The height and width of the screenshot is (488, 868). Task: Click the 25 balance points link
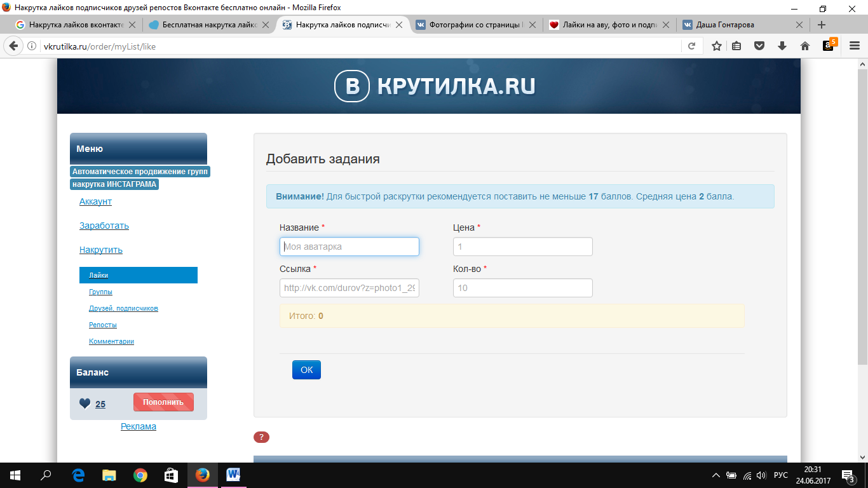pyautogui.click(x=100, y=404)
